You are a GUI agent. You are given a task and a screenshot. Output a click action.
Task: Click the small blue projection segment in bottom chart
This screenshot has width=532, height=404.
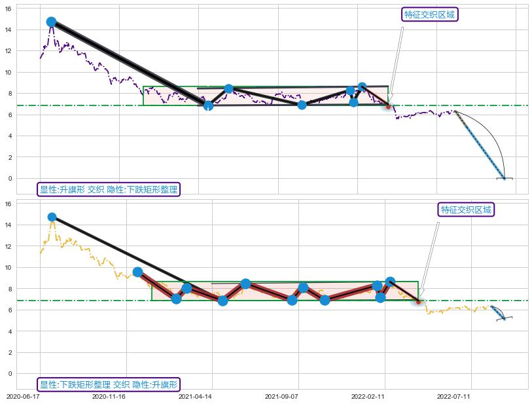pos(498,312)
